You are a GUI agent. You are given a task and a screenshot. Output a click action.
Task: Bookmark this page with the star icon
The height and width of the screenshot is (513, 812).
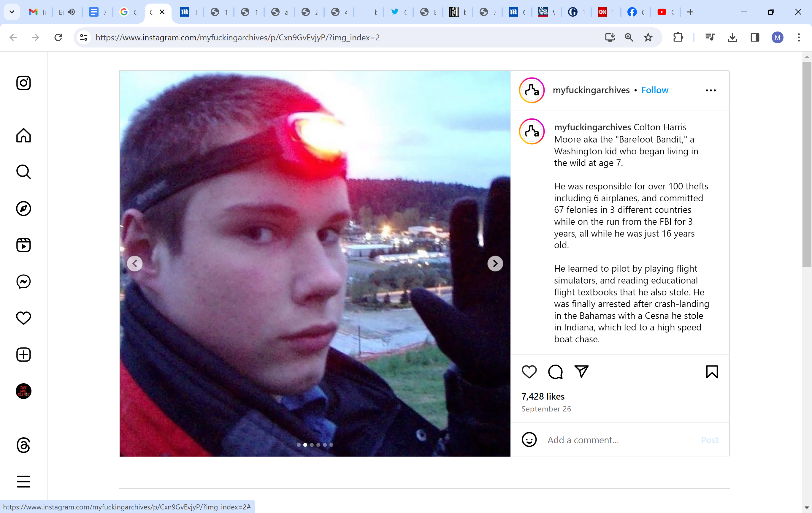648,37
